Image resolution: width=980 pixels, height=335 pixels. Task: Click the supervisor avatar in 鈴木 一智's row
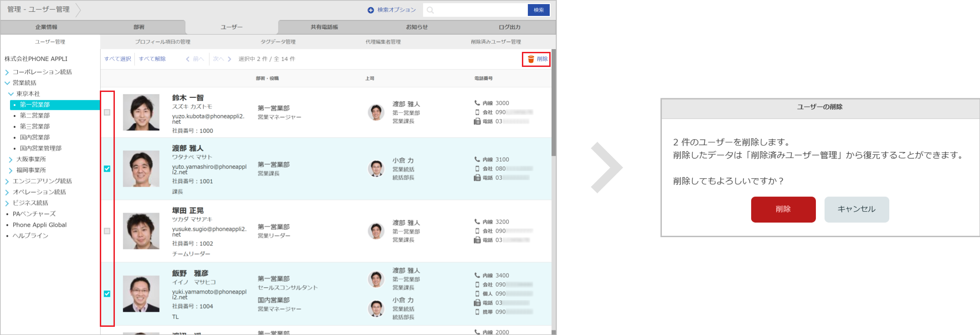pos(376,112)
